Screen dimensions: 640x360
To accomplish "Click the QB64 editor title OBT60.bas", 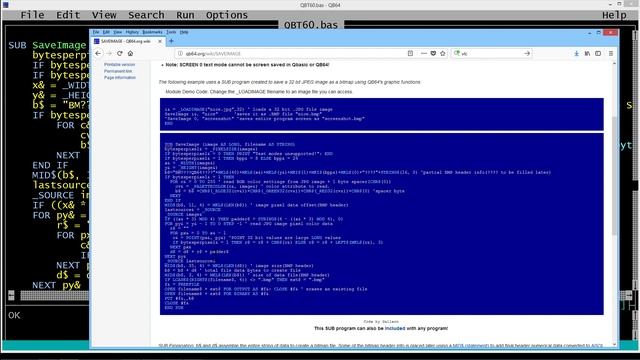I will coord(311,25).
